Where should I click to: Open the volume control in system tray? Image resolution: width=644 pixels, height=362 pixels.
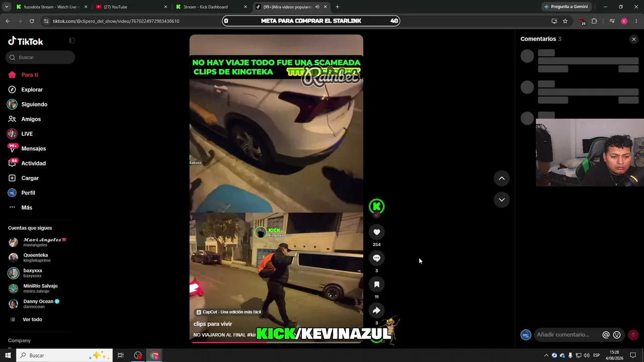(587, 355)
